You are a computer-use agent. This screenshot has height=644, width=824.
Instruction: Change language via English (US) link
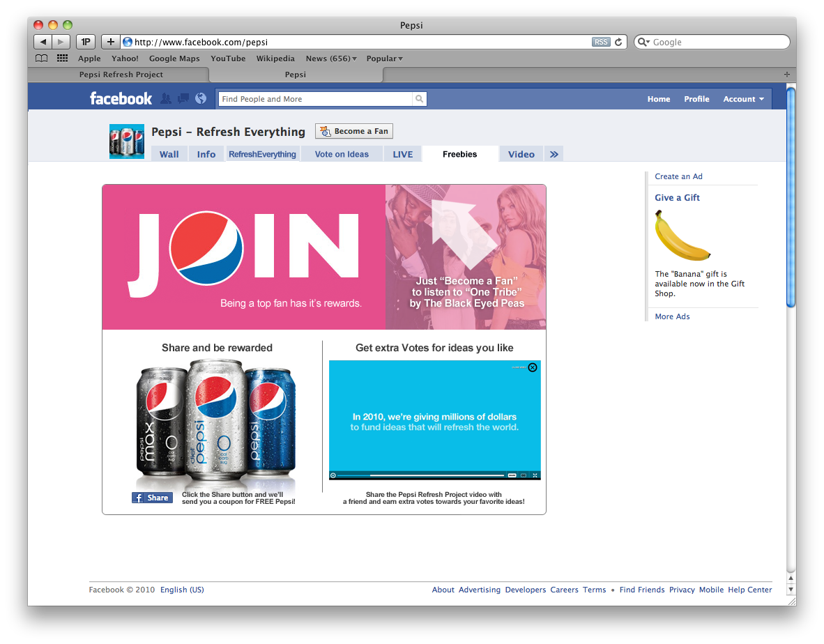tap(182, 590)
